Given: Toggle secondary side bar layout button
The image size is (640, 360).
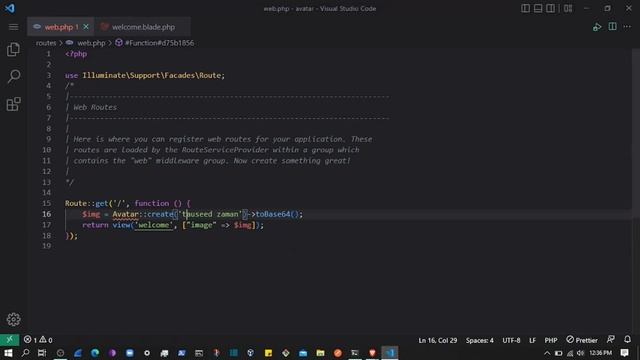Looking at the screenshot, I should coord(550,8).
